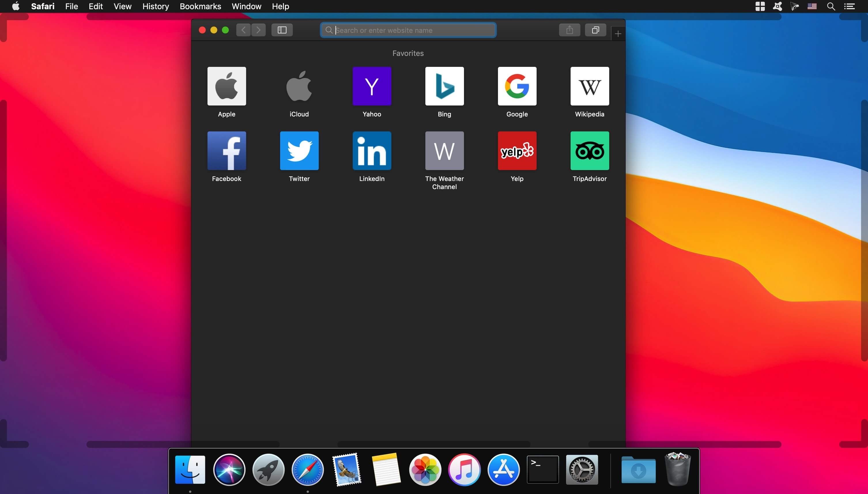This screenshot has height=494, width=868.
Task: Open the History menu
Action: tap(155, 6)
